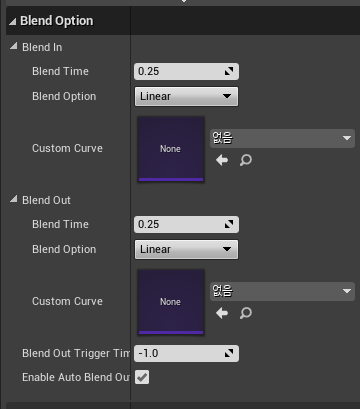Click the Blend Out Trigger Time label
Viewport: 360px width, 409px height.
[76, 353]
